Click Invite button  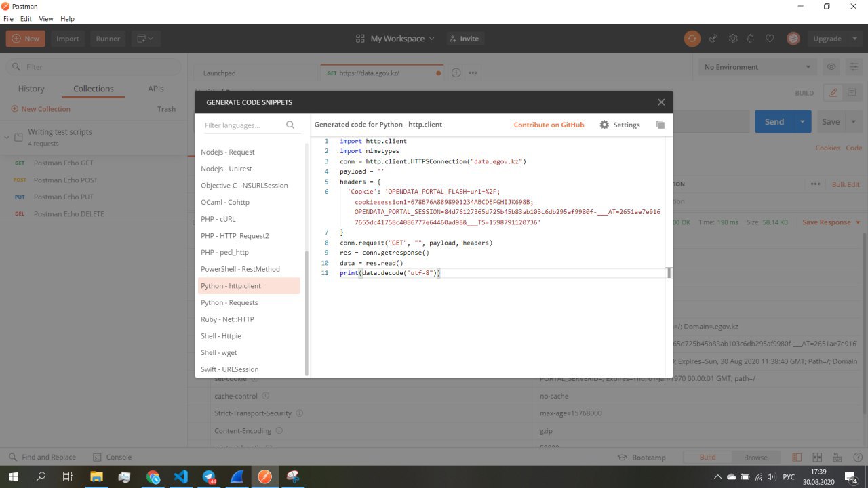(x=464, y=39)
